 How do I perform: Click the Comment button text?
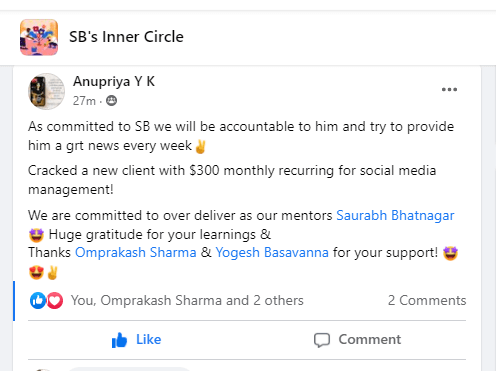point(370,340)
